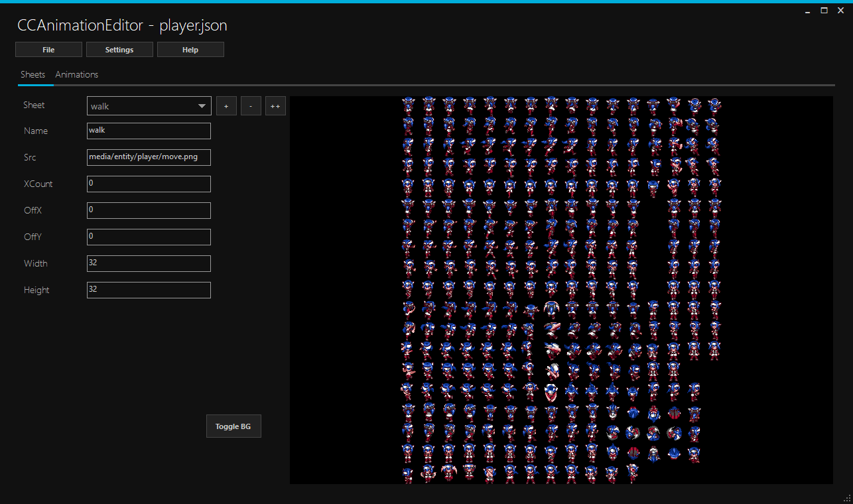The width and height of the screenshot is (853, 504).
Task: Focus the OffX input field
Action: pyautogui.click(x=149, y=210)
